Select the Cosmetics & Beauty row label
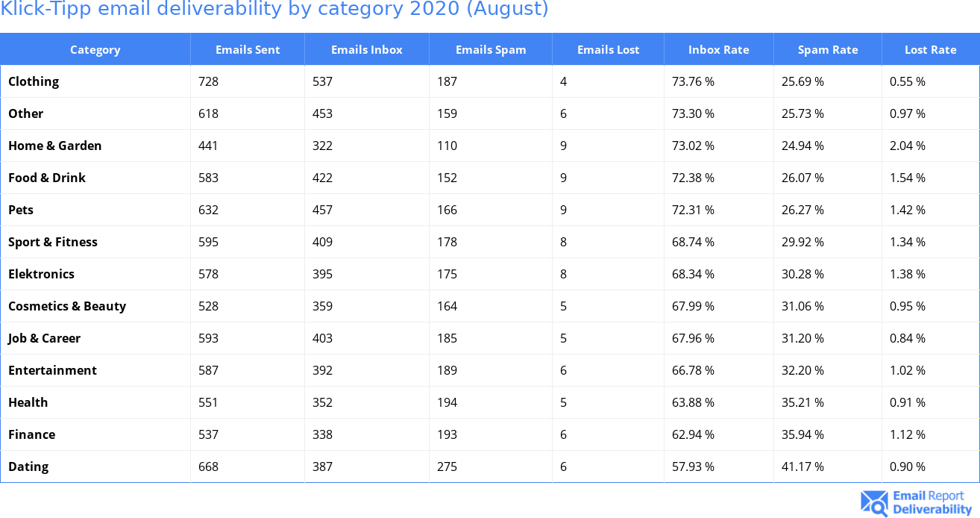This screenshot has width=980, height=518. click(67, 306)
